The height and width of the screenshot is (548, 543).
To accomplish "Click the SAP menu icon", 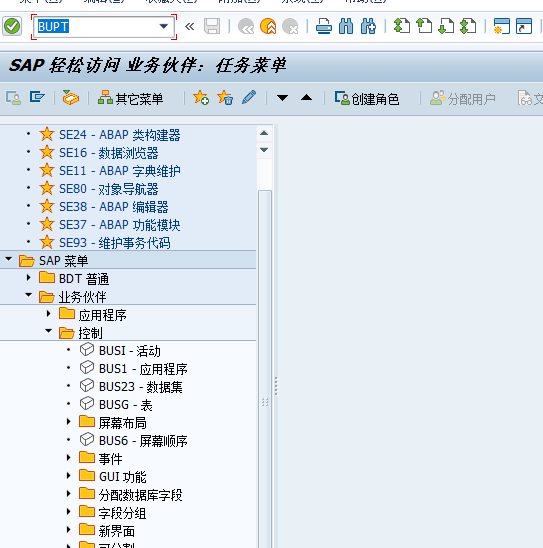I will point(37,98).
